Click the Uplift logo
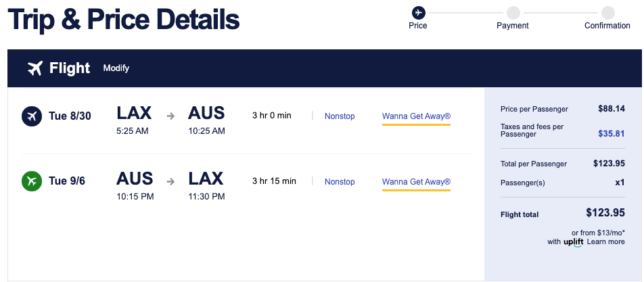Viewport: 644px width, 282px height. (573, 242)
